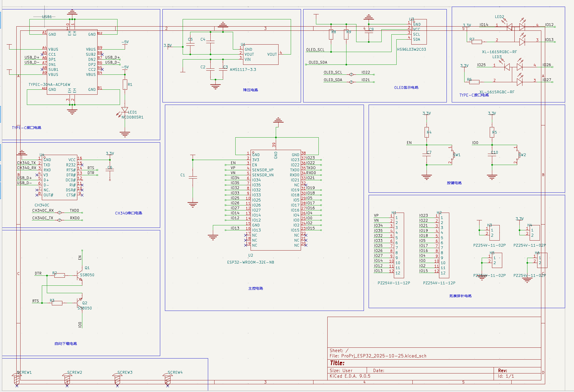This screenshot has height=392, width=574.
Task: Select transistor Q2 SS8050 symbol
Action: [80, 303]
